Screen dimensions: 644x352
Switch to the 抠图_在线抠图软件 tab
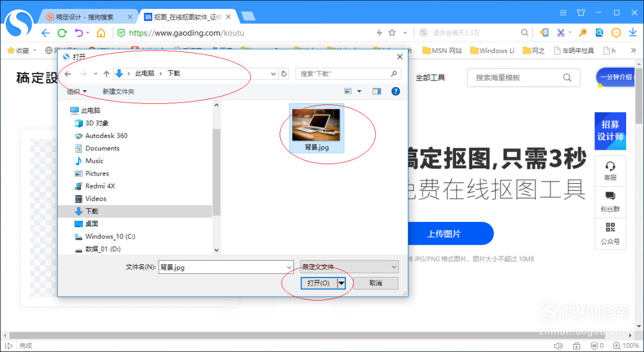pyautogui.click(x=187, y=17)
